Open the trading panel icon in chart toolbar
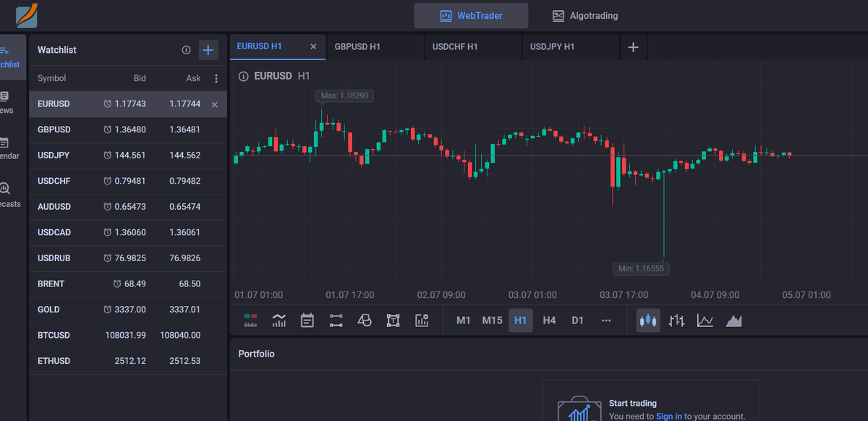The height and width of the screenshot is (421, 868). click(x=251, y=320)
